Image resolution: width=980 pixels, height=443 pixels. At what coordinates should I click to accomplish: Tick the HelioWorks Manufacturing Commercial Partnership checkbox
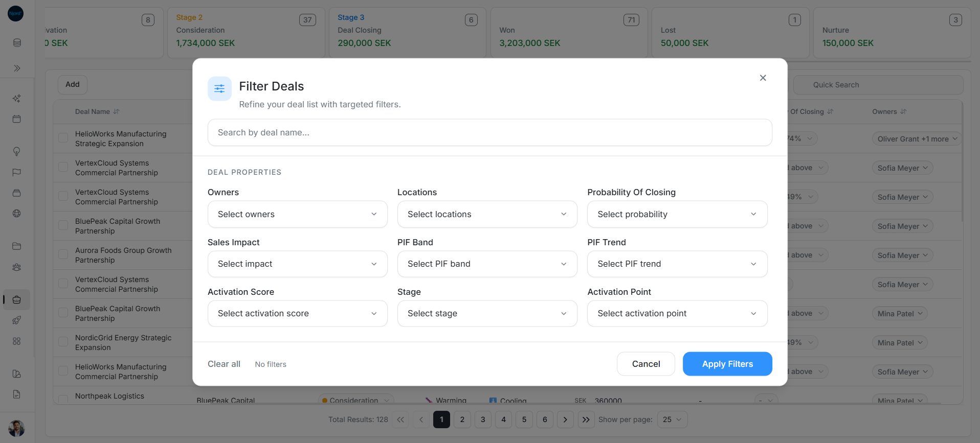(x=63, y=371)
